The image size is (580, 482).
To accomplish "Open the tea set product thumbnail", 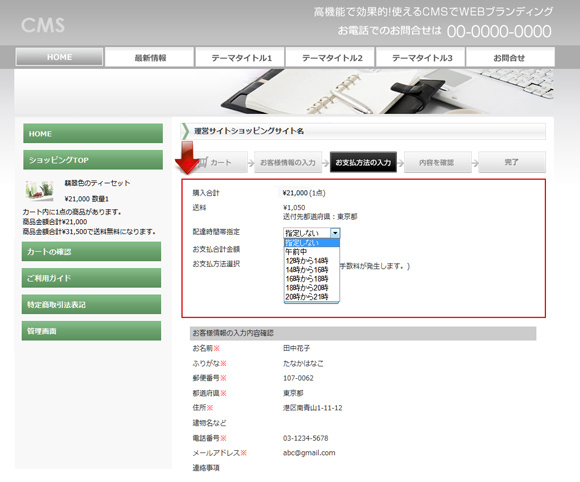I will [x=39, y=190].
